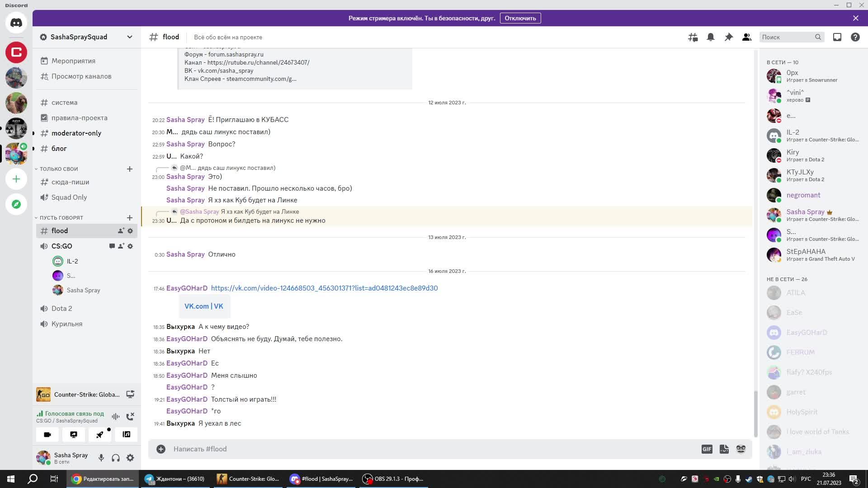The width and height of the screenshot is (868, 488).
Task: Collapse the ПУСТЬ ГОВОРЯТ category
Action: [61, 218]
